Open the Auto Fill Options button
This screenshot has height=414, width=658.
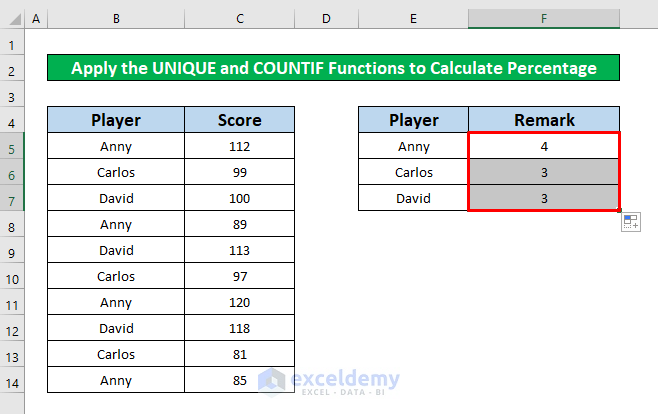(631, 222)
